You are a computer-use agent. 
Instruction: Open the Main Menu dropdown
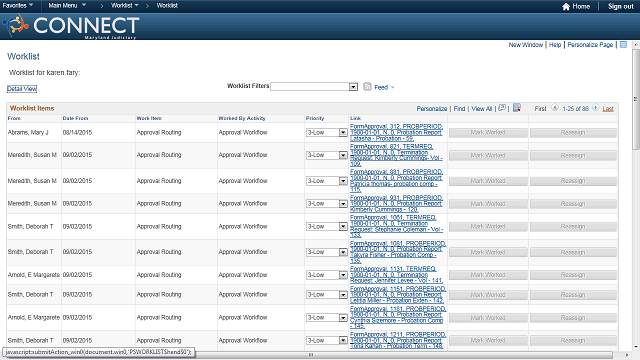click(67, 5)
